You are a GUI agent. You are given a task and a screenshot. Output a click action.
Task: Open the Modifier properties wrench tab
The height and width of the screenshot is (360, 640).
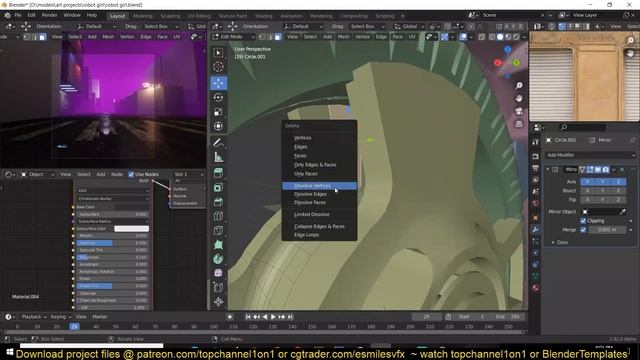(x=535, y=230)
